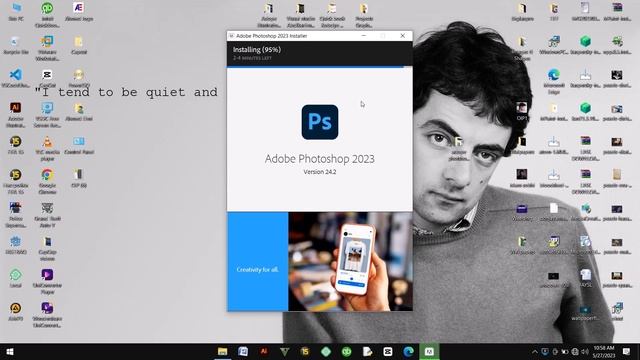Screen dimensions: 640x360
Task: Click the "Installing (95%)" status text
Action: point(257,49)
